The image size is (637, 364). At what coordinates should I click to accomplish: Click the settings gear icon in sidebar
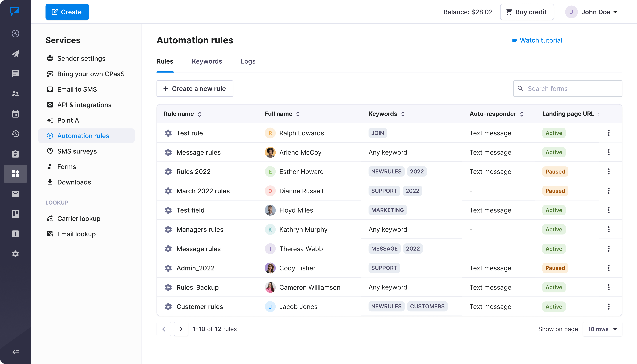click(x=16, y=254)
